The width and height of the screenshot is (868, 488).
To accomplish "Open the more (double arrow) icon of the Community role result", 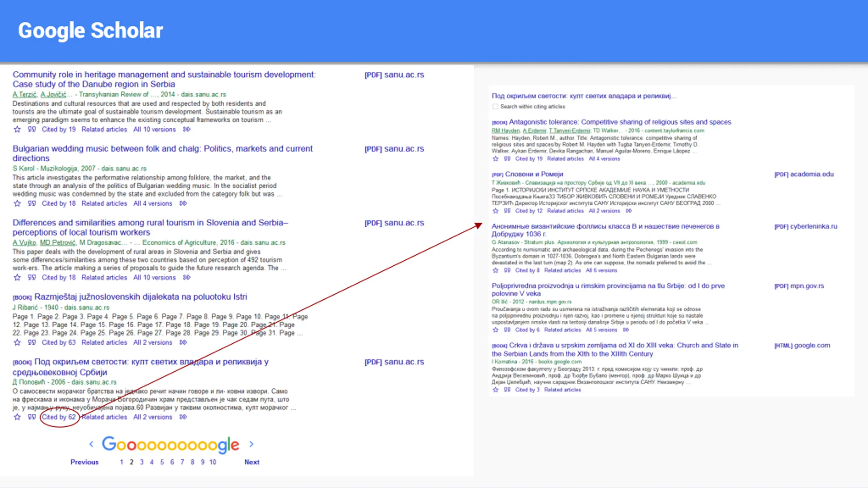I will pyautogui.click(x=186, y=129).
